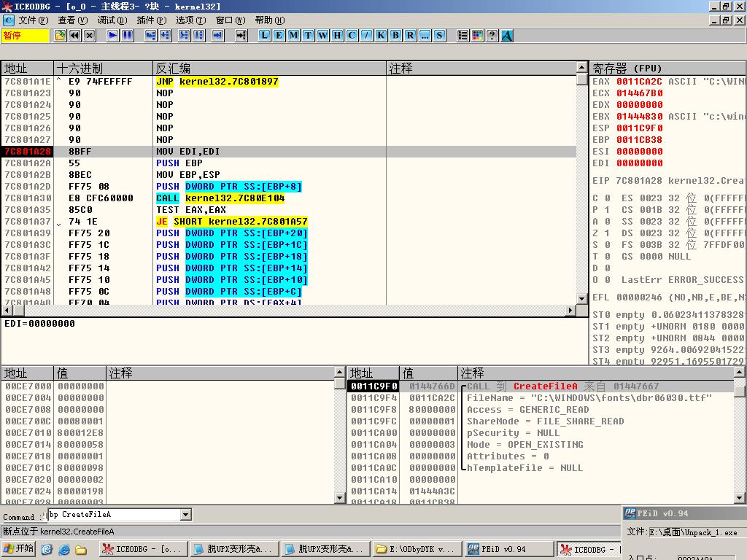Image resolution: width=747 pixels, height=560 pixels.
Task: Open the Command bar history dropdown
Action: coord(186,514)
